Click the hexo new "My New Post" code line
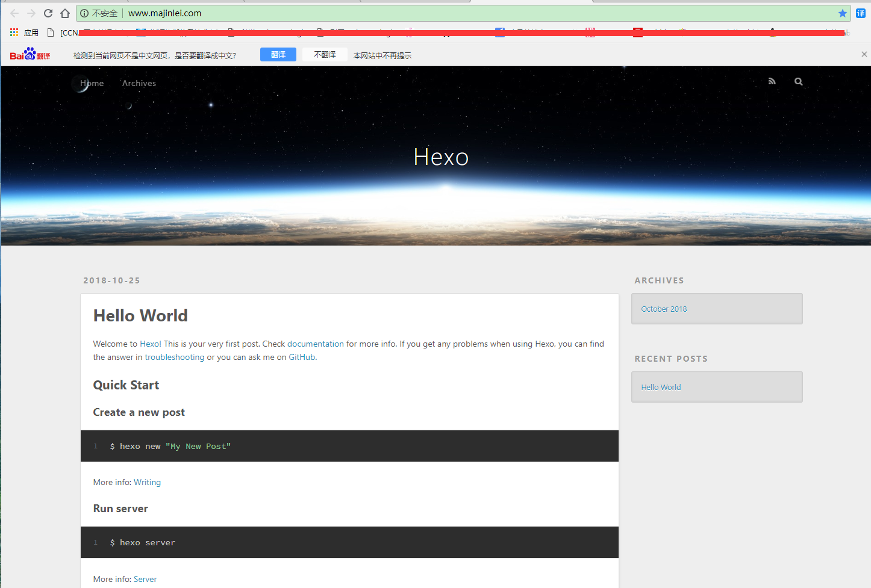This screenshot has width=871, height=588. coord(170,446)
